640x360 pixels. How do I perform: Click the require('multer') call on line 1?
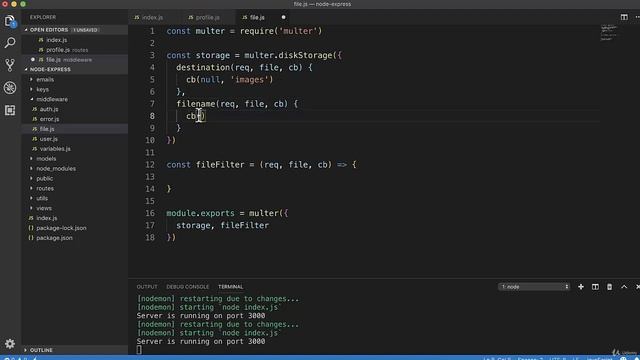pyautogui.click(x=281, y=31)
